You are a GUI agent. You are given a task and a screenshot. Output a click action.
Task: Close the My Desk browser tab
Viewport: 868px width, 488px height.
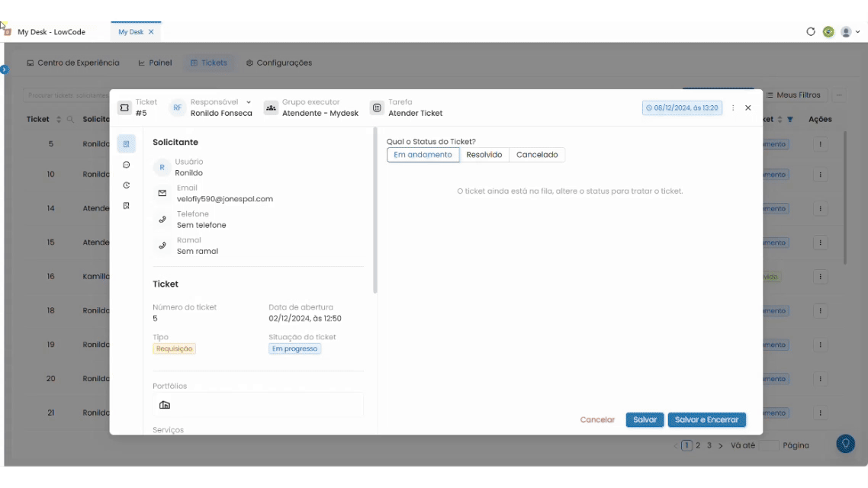coord(151,32)
